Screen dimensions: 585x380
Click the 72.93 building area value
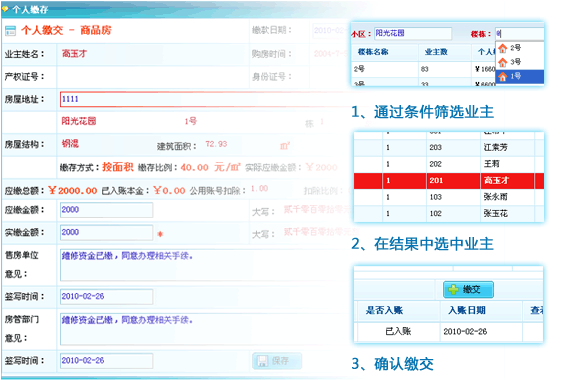(x=216, y=144)
